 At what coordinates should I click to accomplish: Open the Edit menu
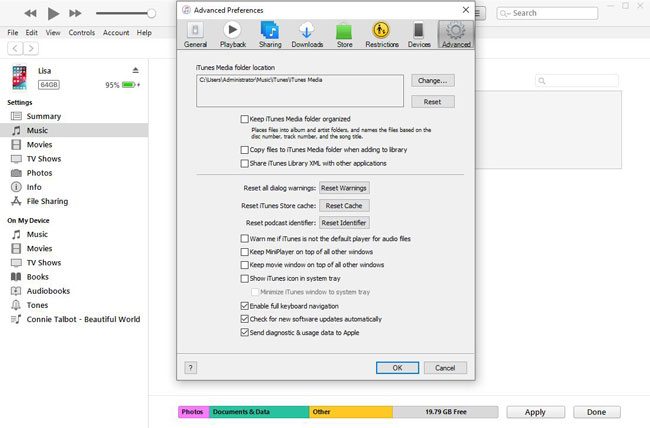coord(32,32)
